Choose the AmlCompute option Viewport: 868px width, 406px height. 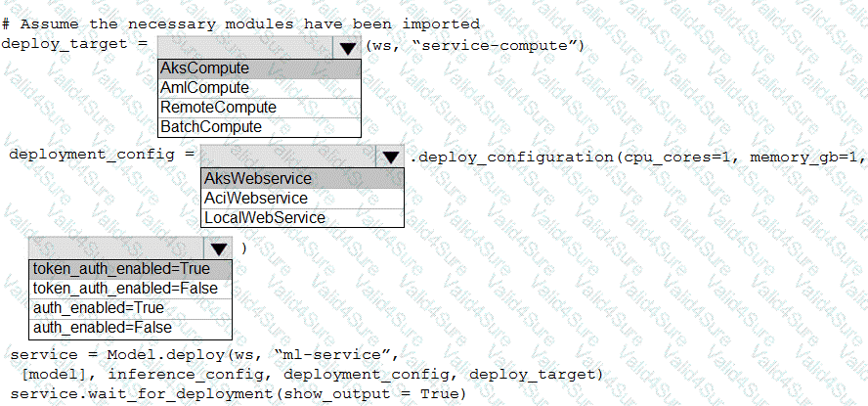point(259,87)
